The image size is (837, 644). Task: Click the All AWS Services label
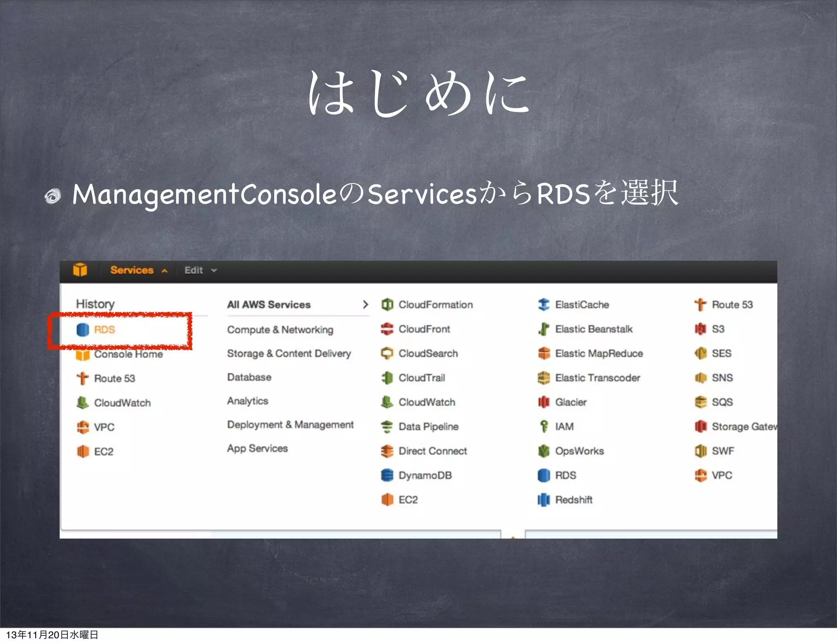(269, 304)
